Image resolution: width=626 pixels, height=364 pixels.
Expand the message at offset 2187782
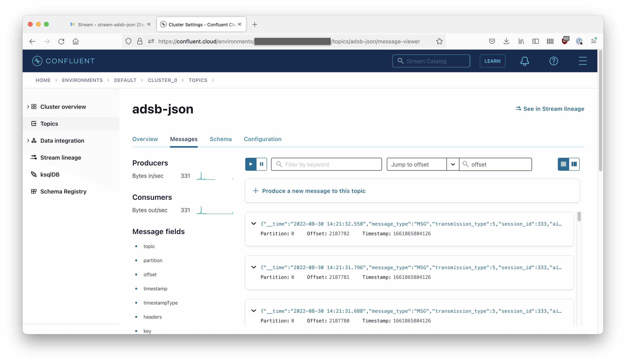click(254, 223)
